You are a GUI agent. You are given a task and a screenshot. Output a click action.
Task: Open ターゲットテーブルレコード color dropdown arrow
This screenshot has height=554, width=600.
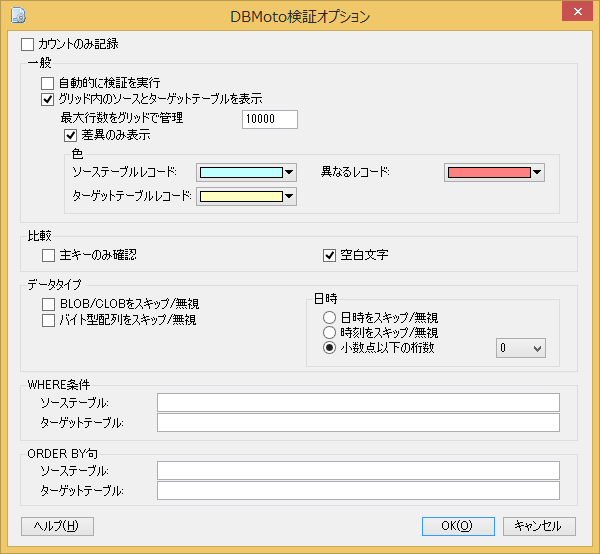[289, 197]
